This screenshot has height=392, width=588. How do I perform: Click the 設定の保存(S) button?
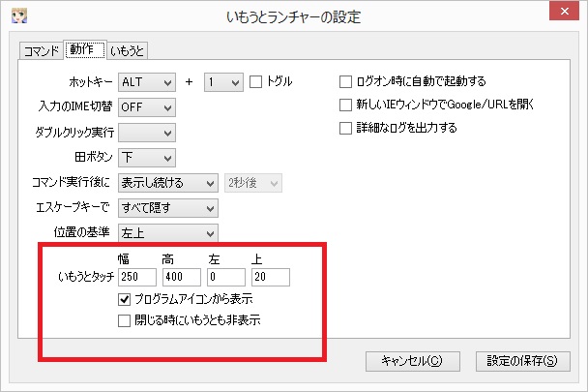click(x=523, y=361)
